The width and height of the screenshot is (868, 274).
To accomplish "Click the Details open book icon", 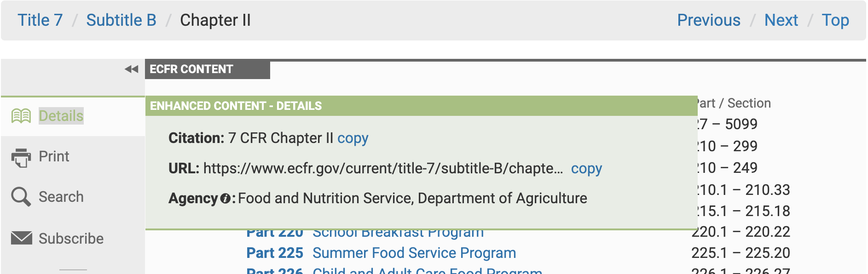I will (21, 116).
